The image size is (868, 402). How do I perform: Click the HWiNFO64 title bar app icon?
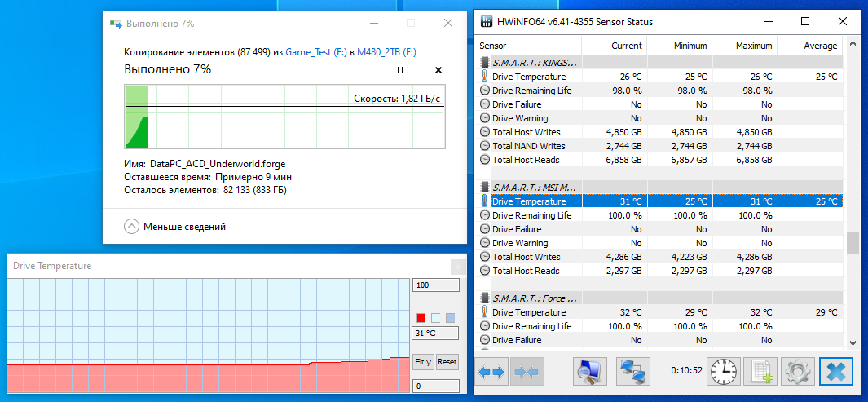(486, 21)
